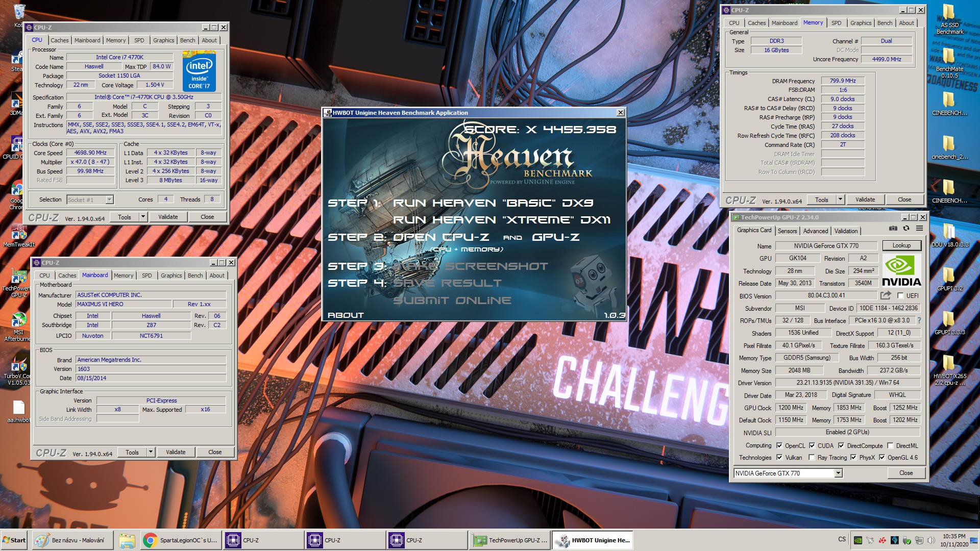Toggle the OpenGL 4.6 checkbox
Image resolution: width=980 pixels, height=551 pixels.
point(882,458)
